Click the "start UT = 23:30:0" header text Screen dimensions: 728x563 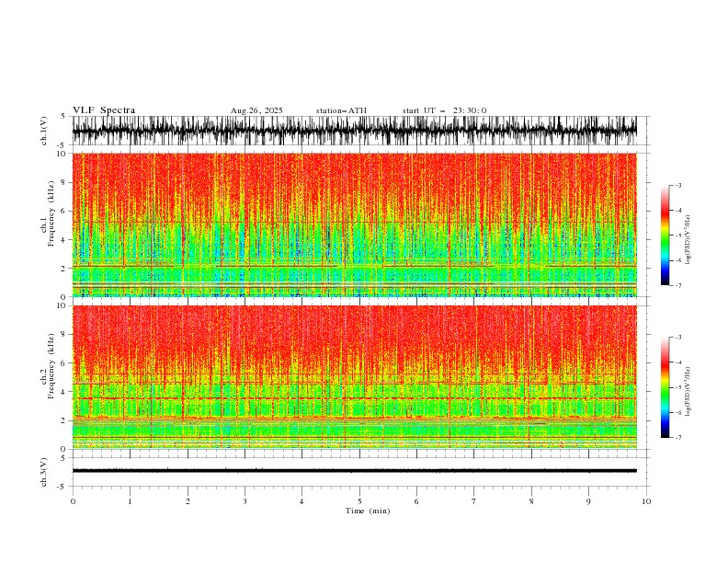pos(444,110)
